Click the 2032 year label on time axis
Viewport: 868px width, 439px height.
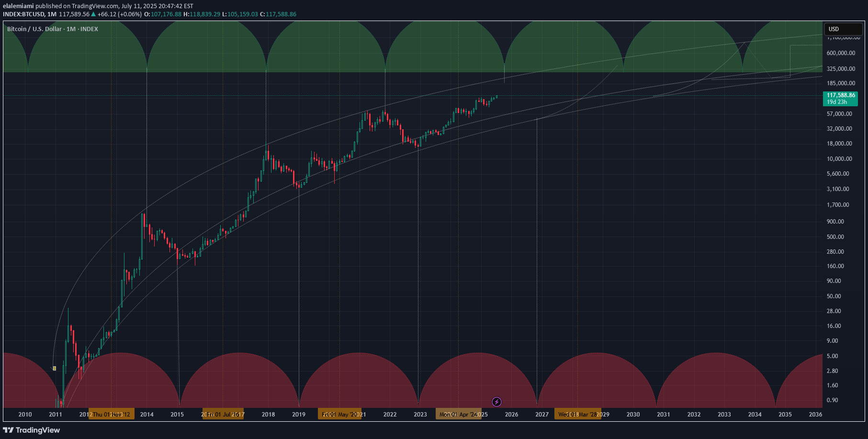(x=694, y=415)
